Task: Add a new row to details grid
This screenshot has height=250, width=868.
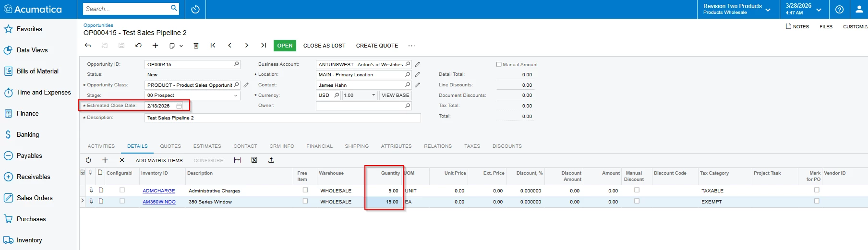Action: tap(105, 160)
